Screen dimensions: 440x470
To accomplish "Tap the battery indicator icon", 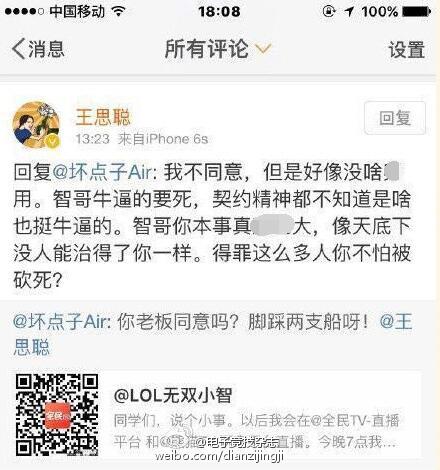I will (x=417, y=12).
